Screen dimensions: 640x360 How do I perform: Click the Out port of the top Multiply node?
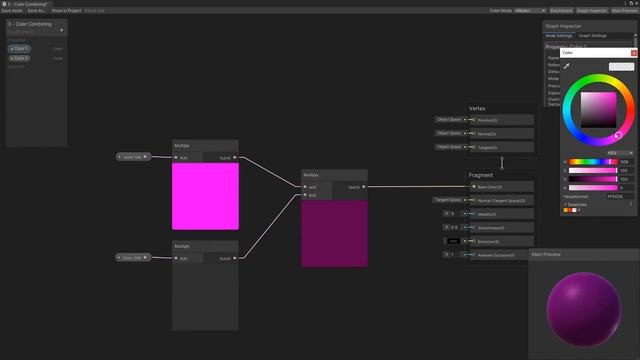tap(235, 158)
